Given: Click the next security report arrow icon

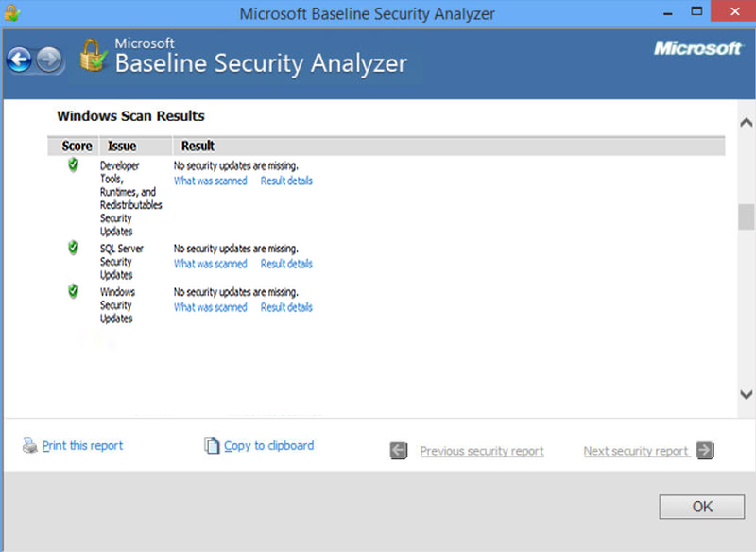Looking at the screenshot, I should tap(705, 451).
